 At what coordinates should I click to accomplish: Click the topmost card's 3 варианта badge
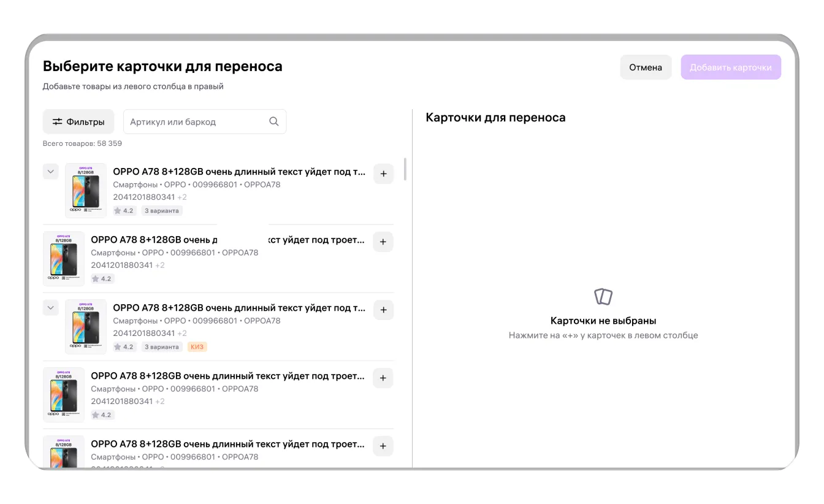click(162, 211)
